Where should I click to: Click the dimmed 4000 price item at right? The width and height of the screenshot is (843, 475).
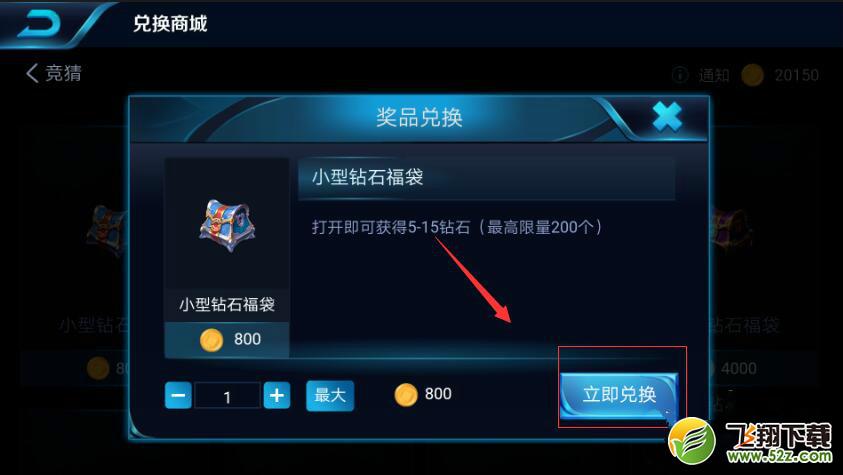coord(739,369)
